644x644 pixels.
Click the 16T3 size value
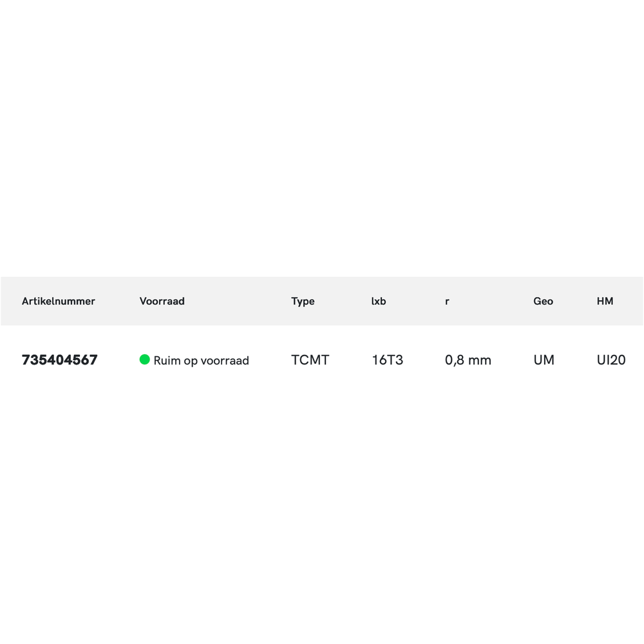[387, 360]
